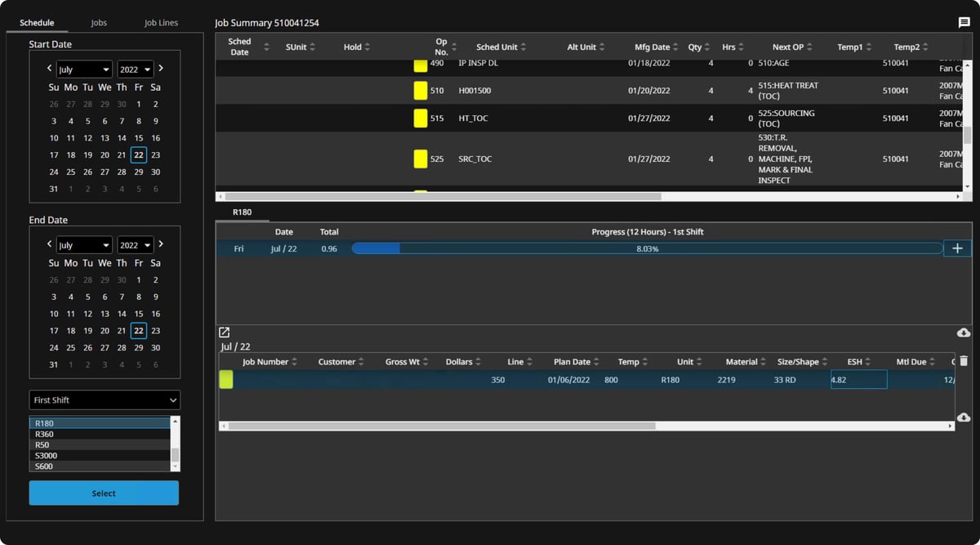980x545 pixels.
Task: Click lower cloud download icon
Action: point(964,417)
